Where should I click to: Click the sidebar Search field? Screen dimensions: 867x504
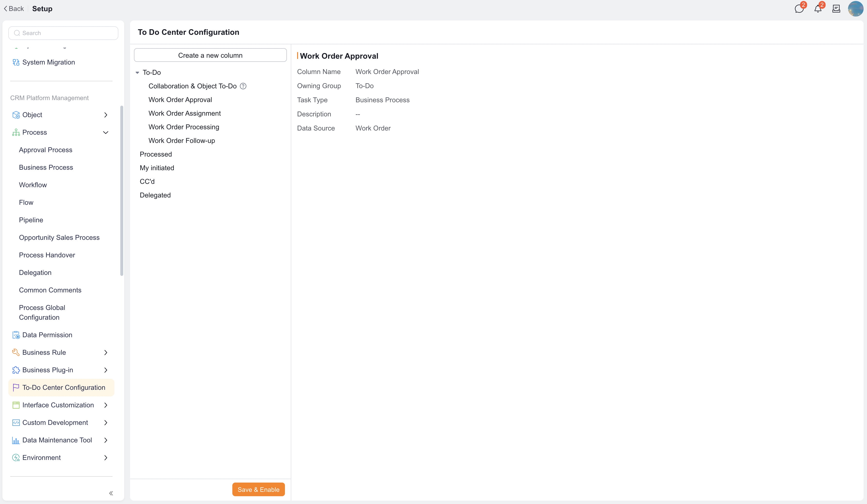63,33
